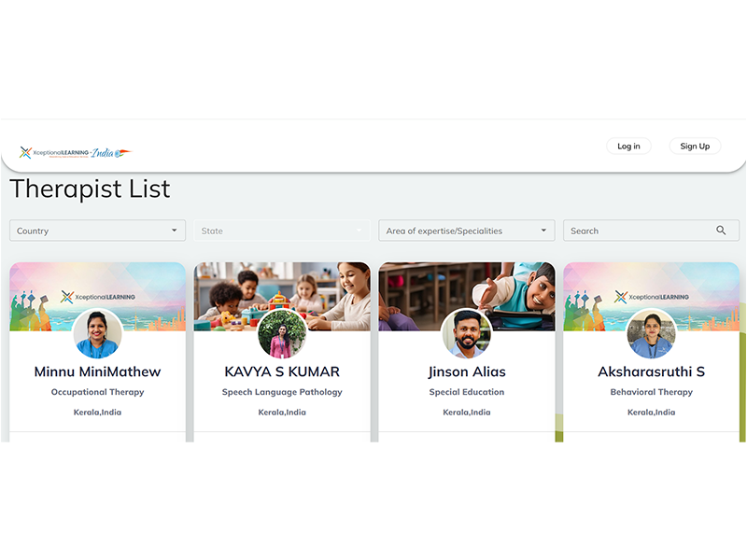Click the XceptionalLearning India logo
The image size is (747, 560).
pyautogui.click(x=76, y=152)
